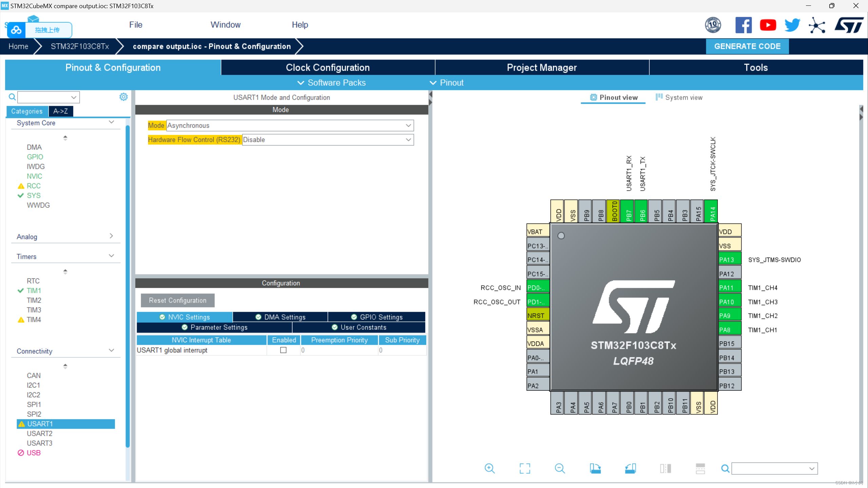Image resolution: width=868 pixels, height=488 pixels.
Task: Select RCC in System Core
Action: 34,186
